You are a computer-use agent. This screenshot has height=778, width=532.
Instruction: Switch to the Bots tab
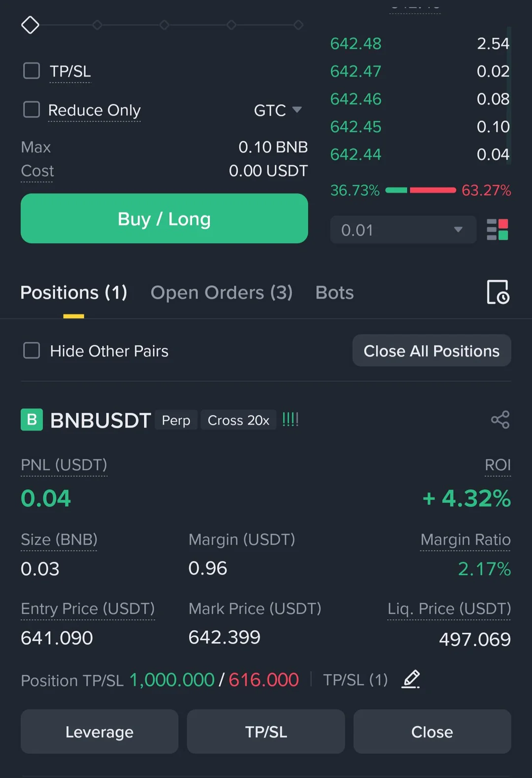pyautogui.click(x=334, y=293)
